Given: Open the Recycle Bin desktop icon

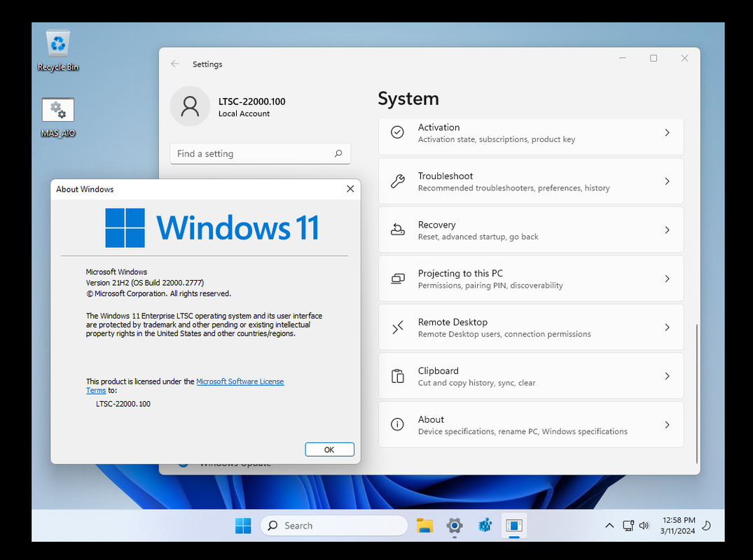Looking at the screenshot, I should (58, 50).
